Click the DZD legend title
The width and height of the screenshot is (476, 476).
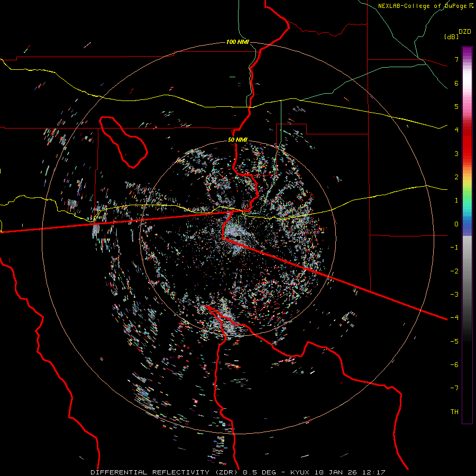(465, 32)
